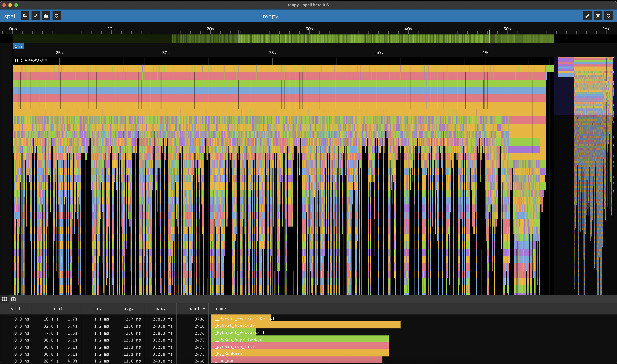
Task: Sort by the self column header
Action: click(16, 309)
